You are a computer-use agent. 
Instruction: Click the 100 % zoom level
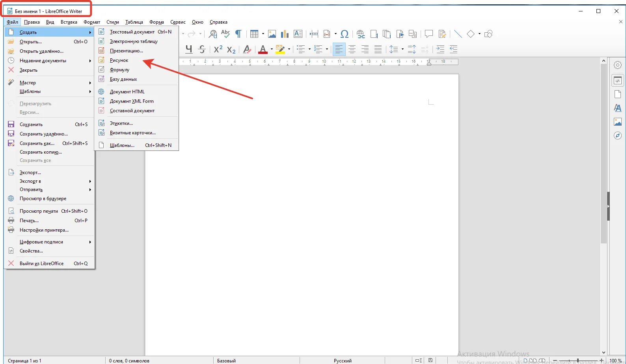[615, 360]
